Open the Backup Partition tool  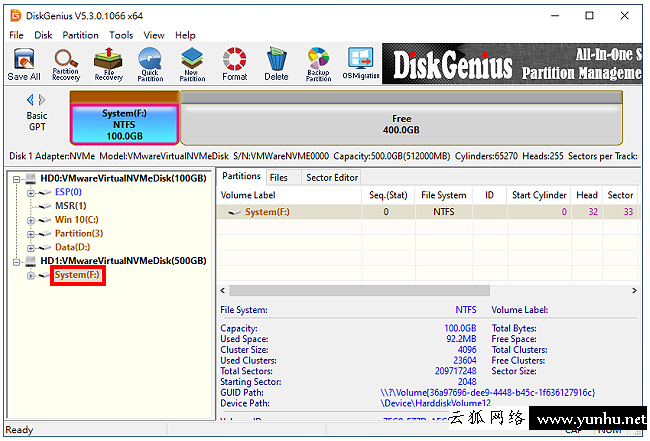click(318, 64)
